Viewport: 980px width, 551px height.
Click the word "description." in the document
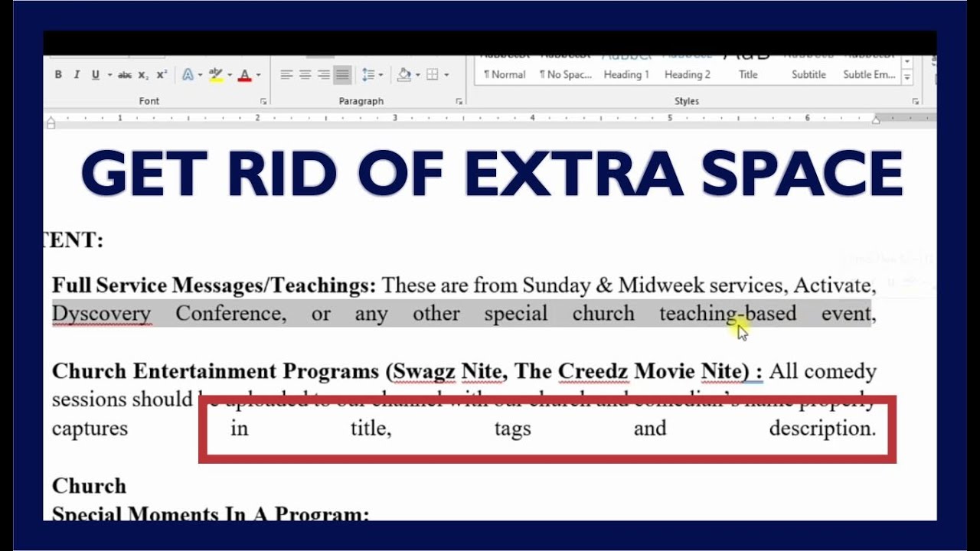822,429
